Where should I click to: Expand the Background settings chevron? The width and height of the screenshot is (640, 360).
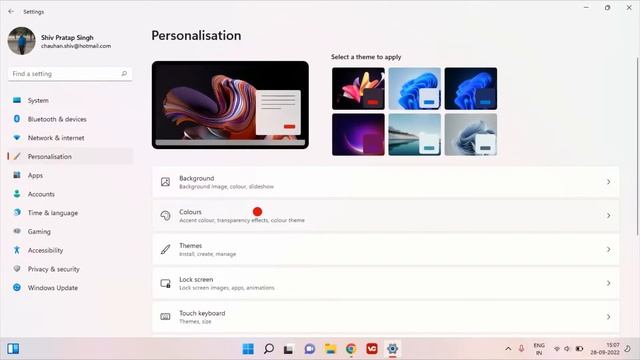pyautogui.click(x=608, y=182)
